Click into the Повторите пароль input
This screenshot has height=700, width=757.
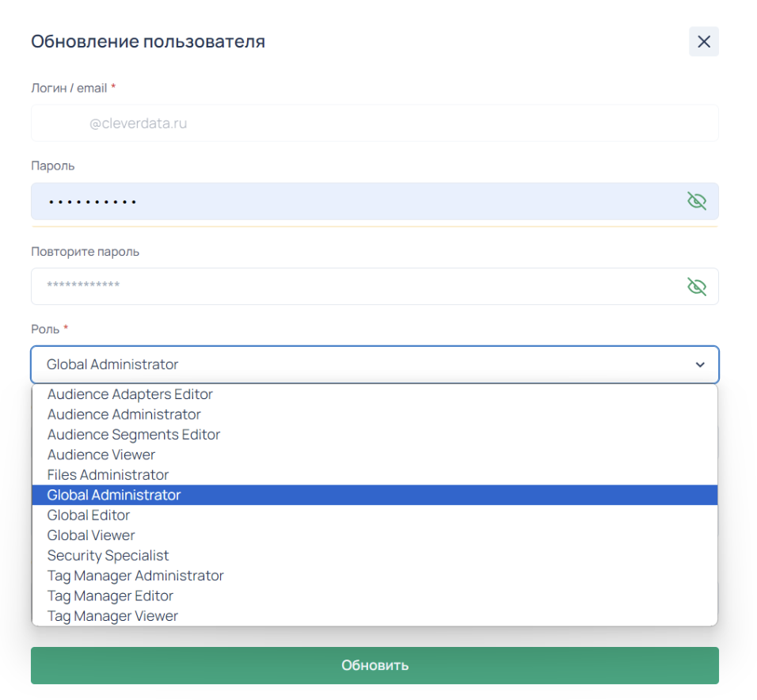[x=357, y=287]
